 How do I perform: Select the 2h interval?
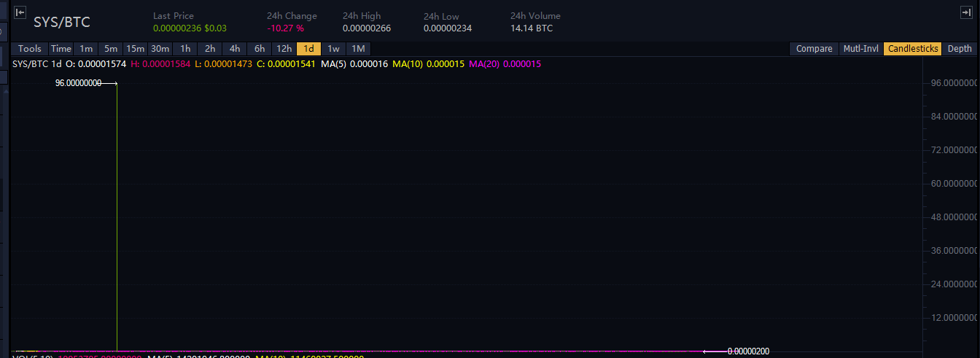pos(210,49)
